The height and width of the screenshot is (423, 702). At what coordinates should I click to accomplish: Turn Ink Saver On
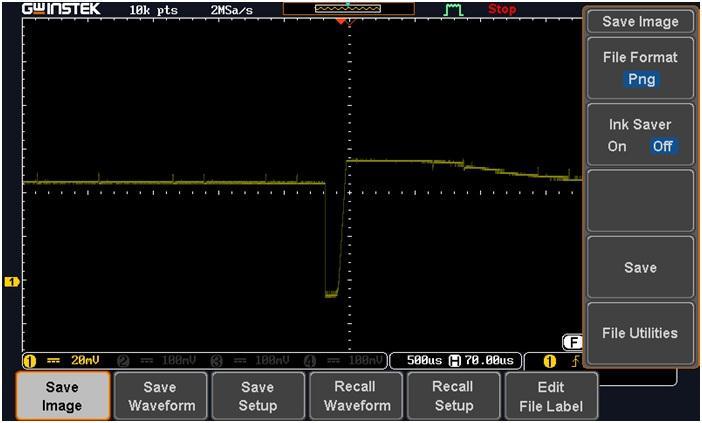click(x=617, y=146)
